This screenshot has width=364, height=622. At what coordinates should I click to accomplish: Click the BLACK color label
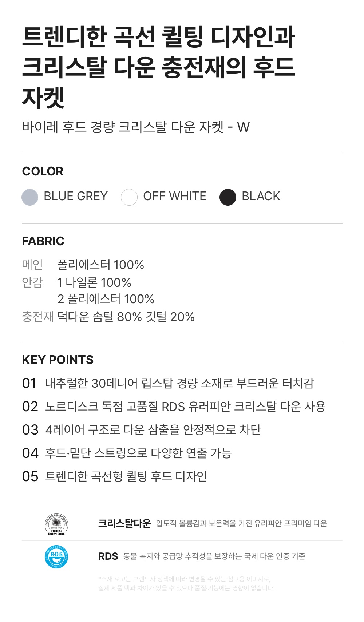261,196
